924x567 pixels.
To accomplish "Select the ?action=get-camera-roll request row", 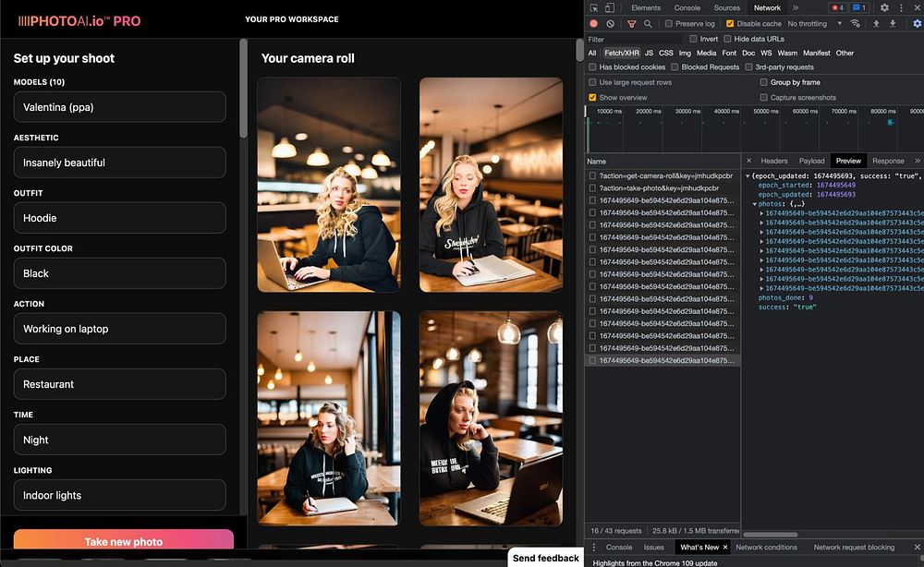I will [x=663, y=175].
